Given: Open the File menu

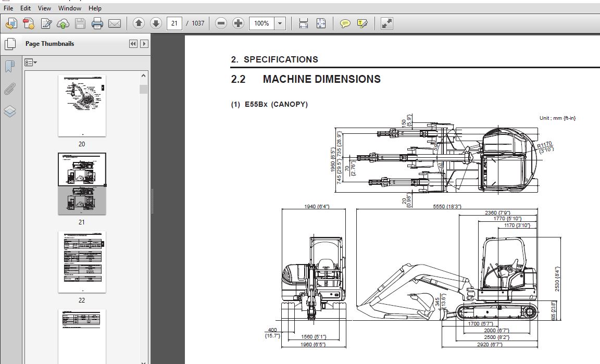Looking at the screenshot, I should coord(8,8).
